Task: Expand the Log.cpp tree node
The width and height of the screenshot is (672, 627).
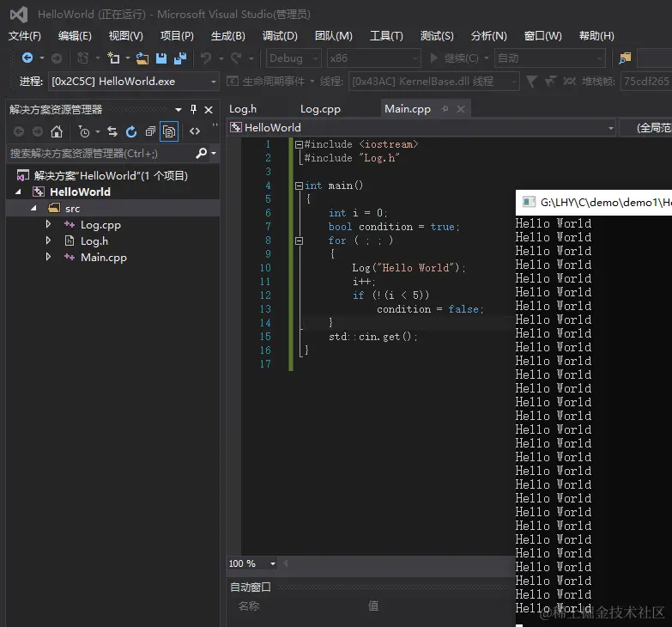Action: (49, 225)
